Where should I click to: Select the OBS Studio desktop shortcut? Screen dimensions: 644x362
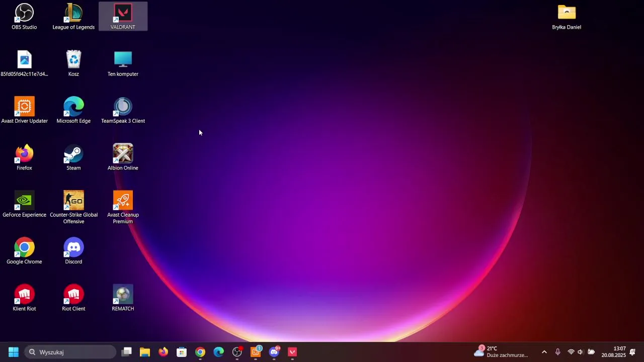pos(24,17)
